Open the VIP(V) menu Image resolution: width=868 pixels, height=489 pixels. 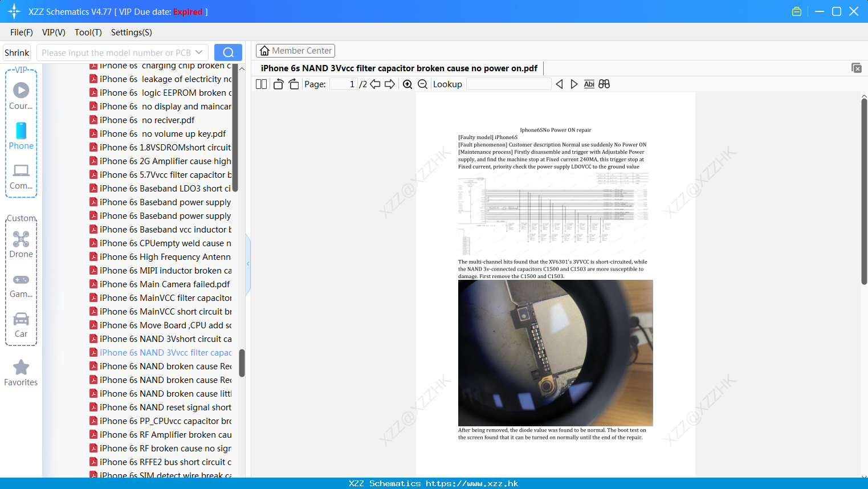(x=54, y=32)
